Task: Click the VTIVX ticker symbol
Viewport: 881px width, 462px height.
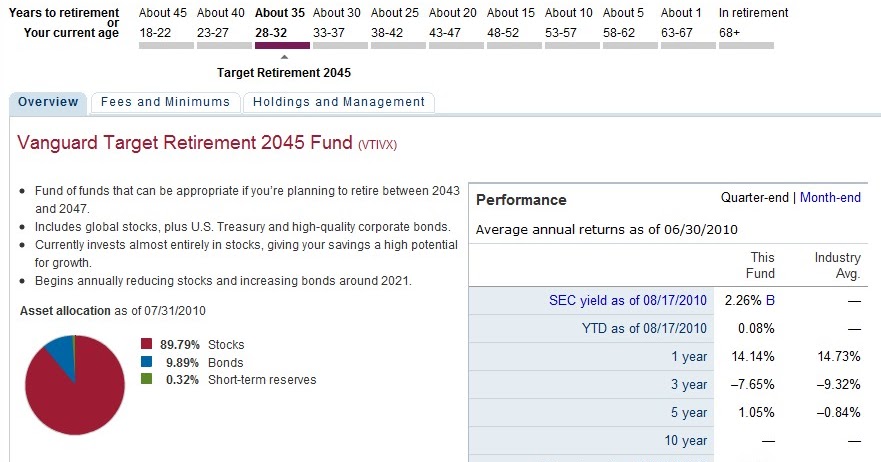Action: click(378, 145)
